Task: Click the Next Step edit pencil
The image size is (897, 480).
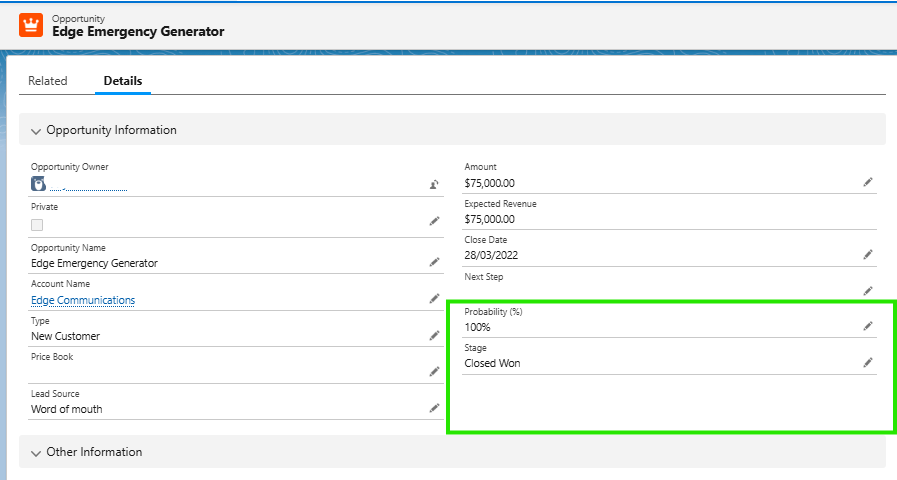Action: coord(868,291)
